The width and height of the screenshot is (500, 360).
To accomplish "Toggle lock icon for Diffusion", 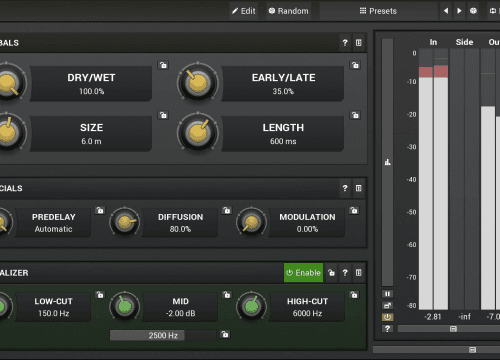I will point(227,210).
